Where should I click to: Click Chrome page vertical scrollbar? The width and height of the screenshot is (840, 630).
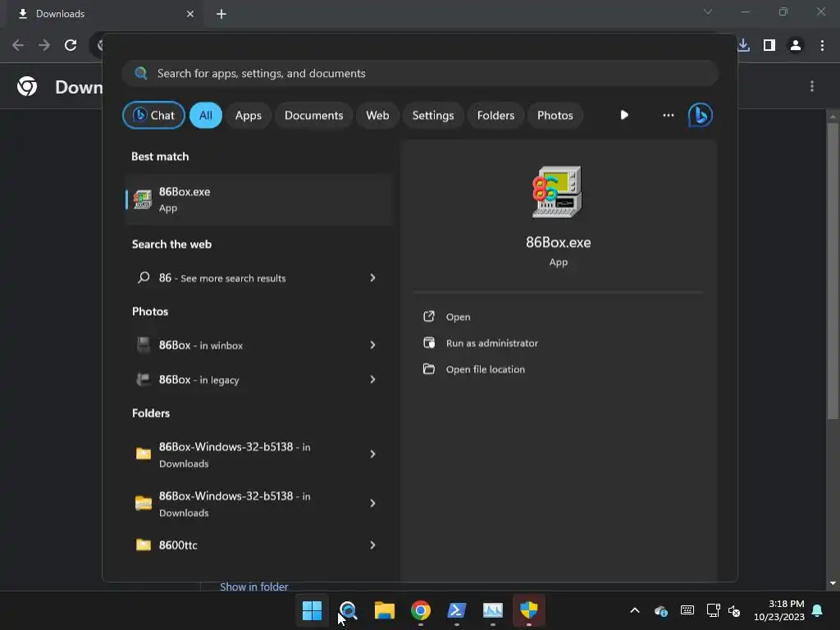click(833, 271)
